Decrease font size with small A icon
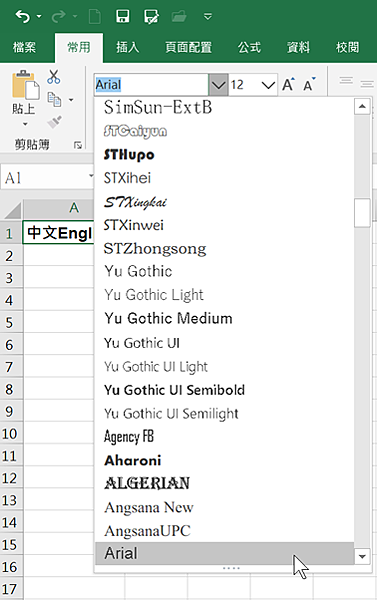Viewport: 377px width, 600px height. [309, 84]
